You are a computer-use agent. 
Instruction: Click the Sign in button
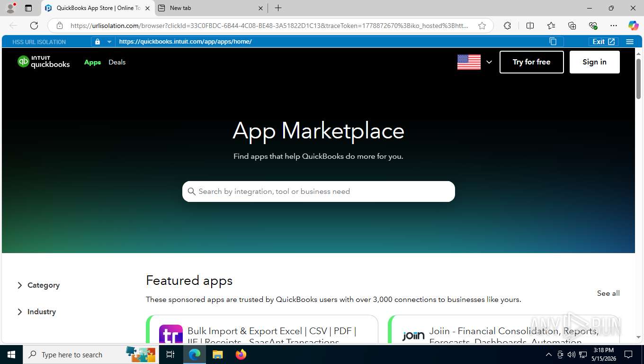tap(594, 62)
